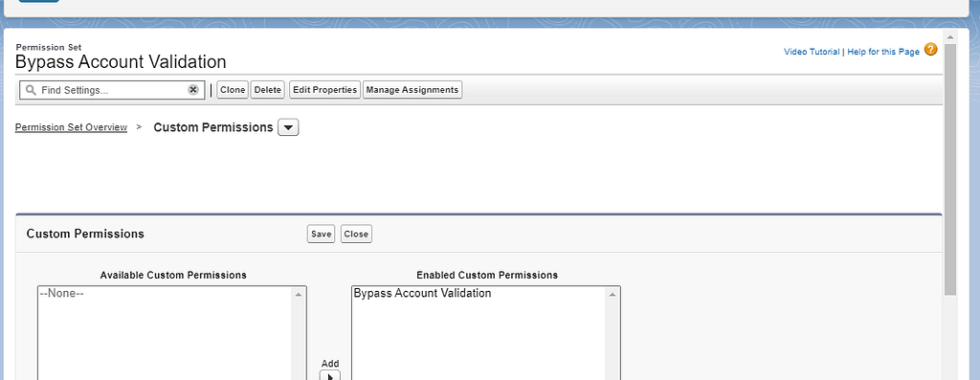Viewport: 980px width, 380px height.
Task: Open the Video Tutorial link
Action: point(812,52)
